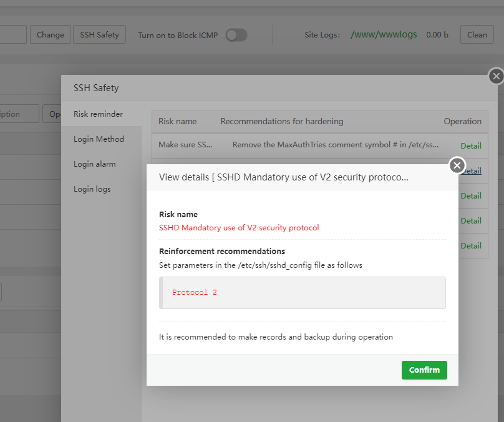Close the View details popup

(x=457, y=165)
